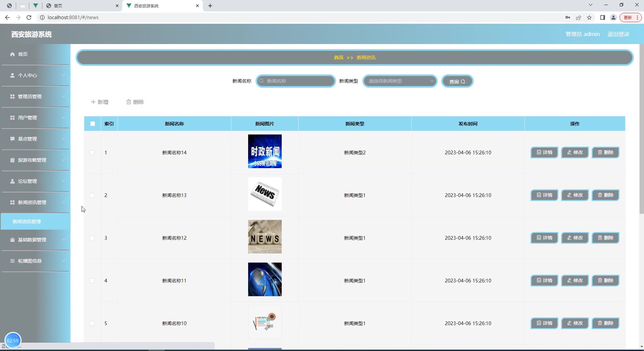Screen dimensions: 644x351
Task: Click 退出登录 link in header
Action: click(x=618, y=34)
